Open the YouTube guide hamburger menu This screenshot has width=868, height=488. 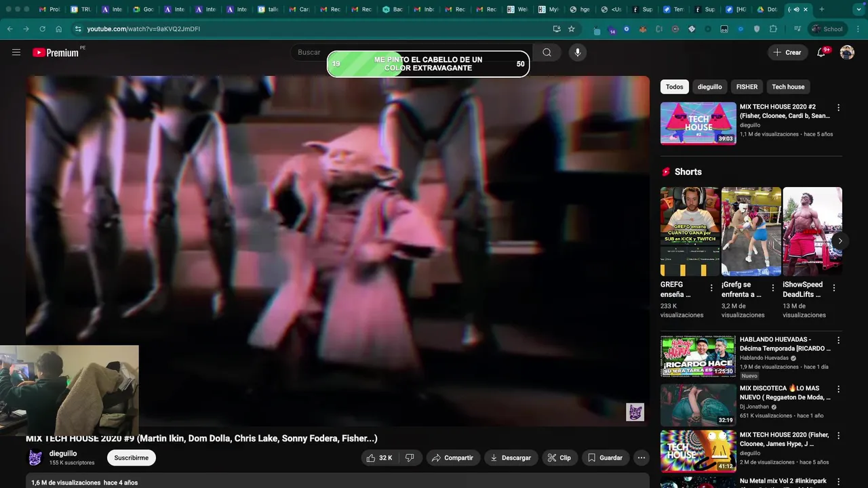[x=16, y=52]
